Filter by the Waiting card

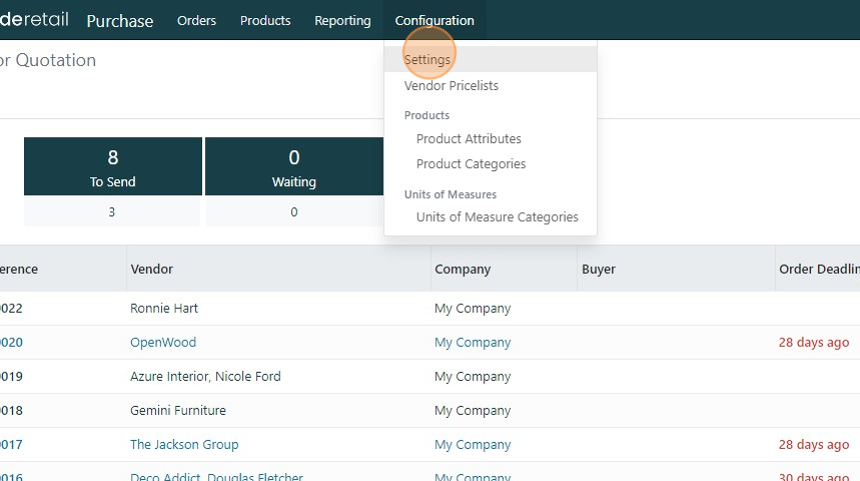(293, 166)
